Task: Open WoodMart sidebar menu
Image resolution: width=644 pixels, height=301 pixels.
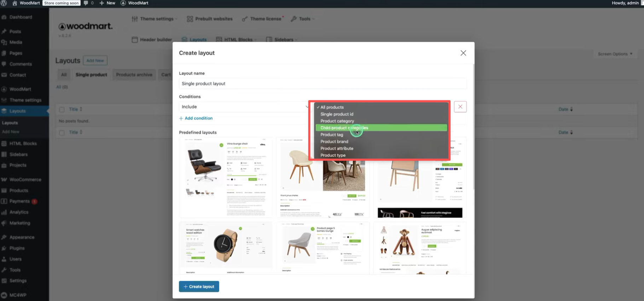Action: (20, 89)
